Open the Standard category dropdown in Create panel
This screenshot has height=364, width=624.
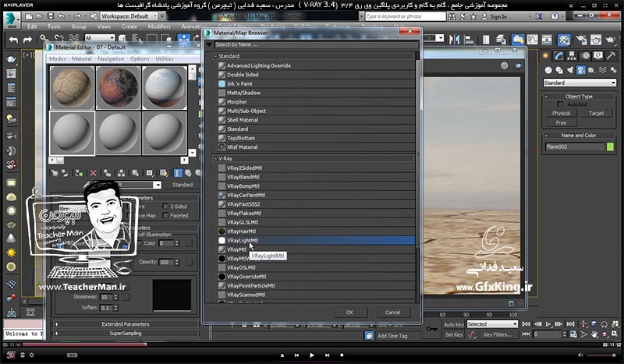coord(580,83)
